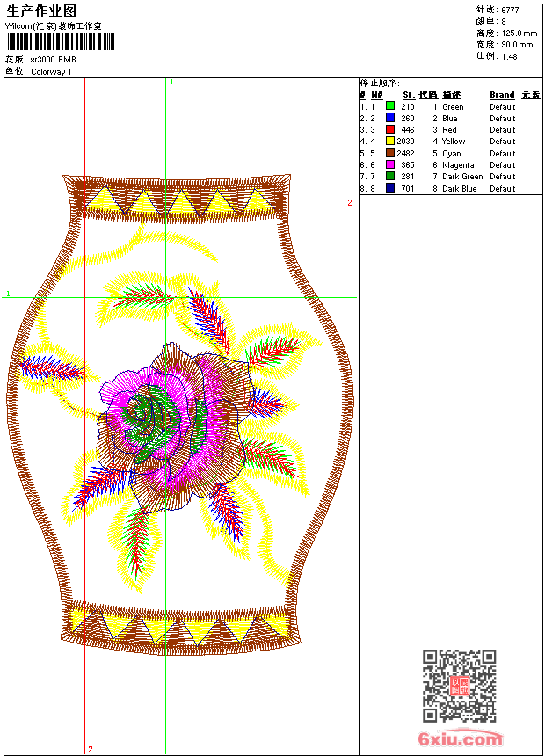Select the Yellow description in row 4
545x756 pixels.
pos(454,142)
